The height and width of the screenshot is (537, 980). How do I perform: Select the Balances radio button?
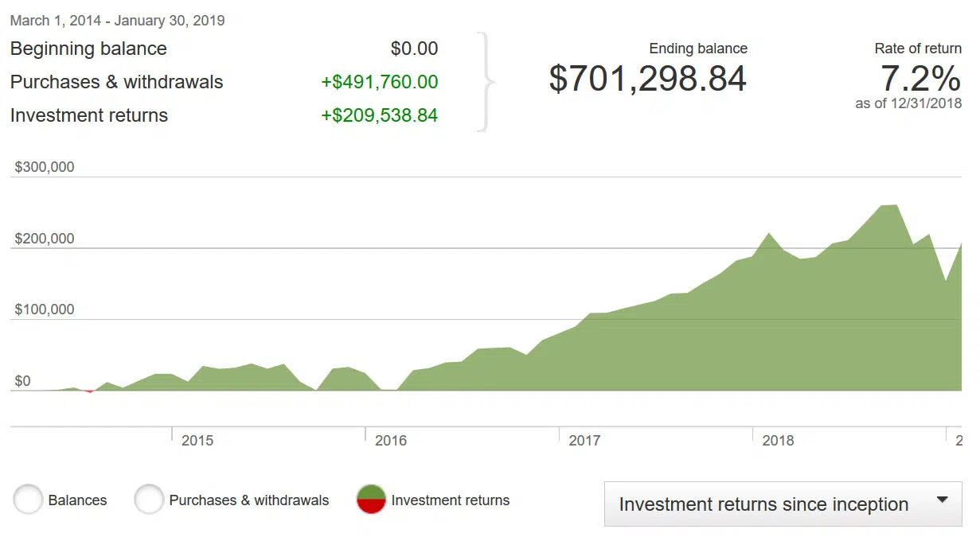click(28, 500)
